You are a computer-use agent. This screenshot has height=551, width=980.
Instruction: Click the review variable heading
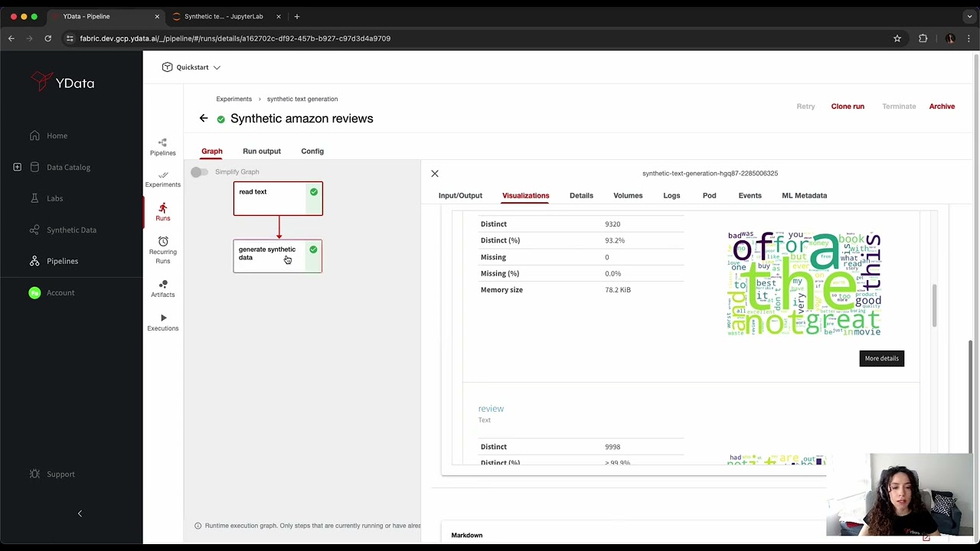pyautogui.click(x=491, y=409)
